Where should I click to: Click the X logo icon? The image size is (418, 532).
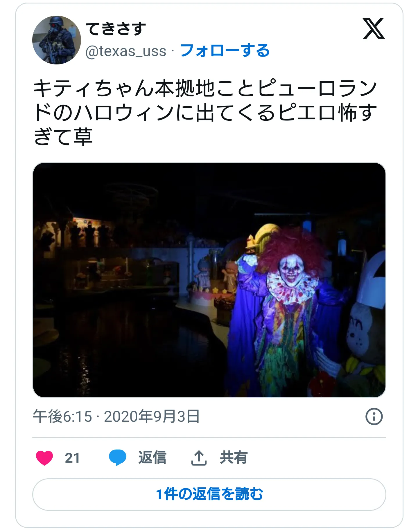pos(374,28)
